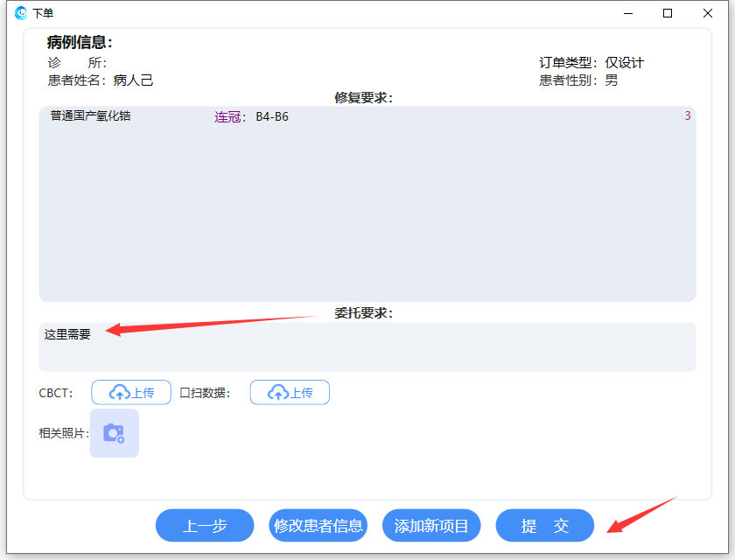The height and width of the screenshot is (560, 735).
Task: Click the 下单 app logo icon
Action: point(21,13)
